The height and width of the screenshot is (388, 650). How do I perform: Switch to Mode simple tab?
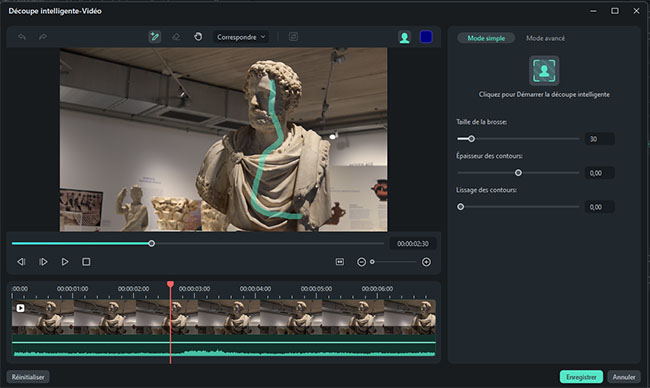[x=486, y=38]
